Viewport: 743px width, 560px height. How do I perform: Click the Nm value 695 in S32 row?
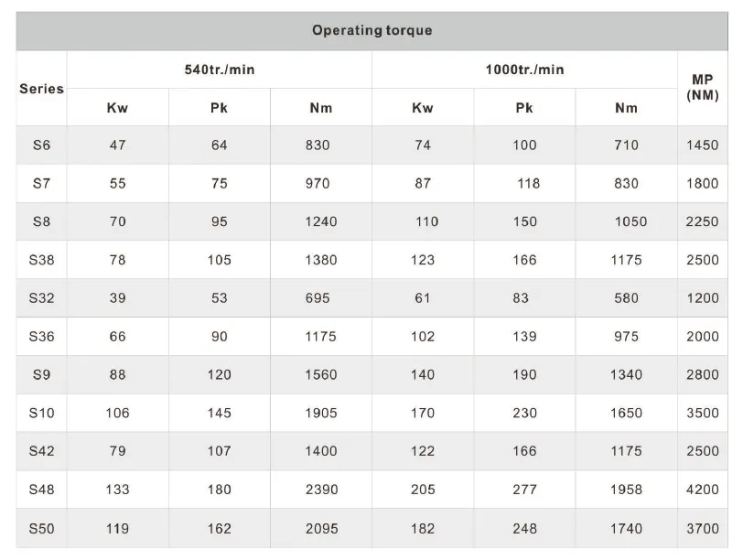click(x=318, y=298)
